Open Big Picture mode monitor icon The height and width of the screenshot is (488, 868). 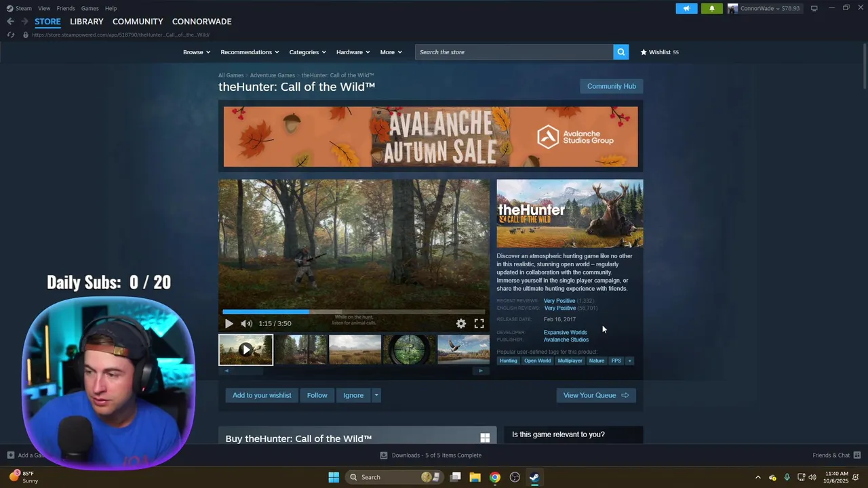814,8
